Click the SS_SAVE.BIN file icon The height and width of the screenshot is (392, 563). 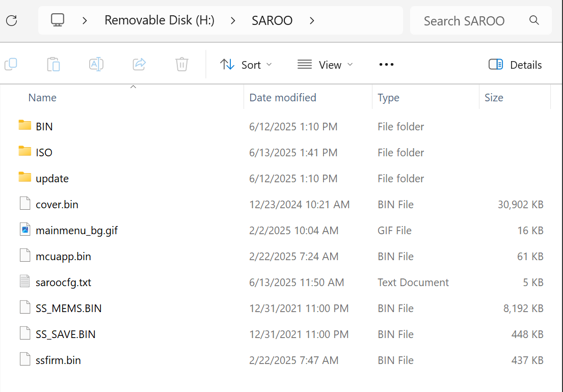[x=25, y=333]
